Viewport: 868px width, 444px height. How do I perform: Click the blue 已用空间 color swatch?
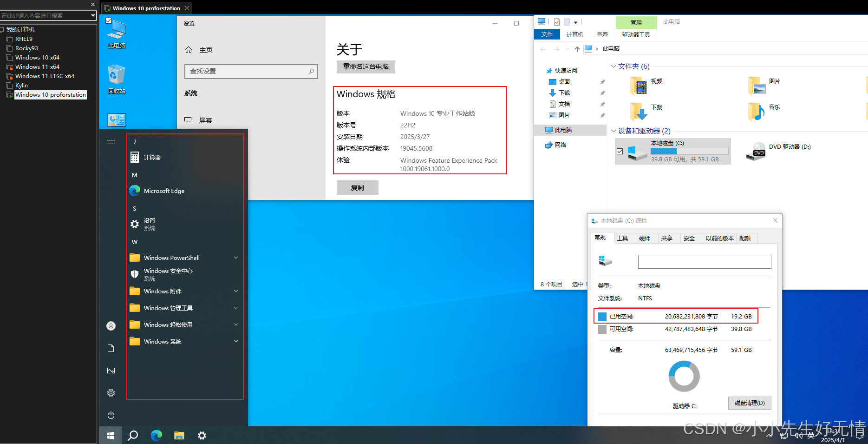[x=602, y=316]
